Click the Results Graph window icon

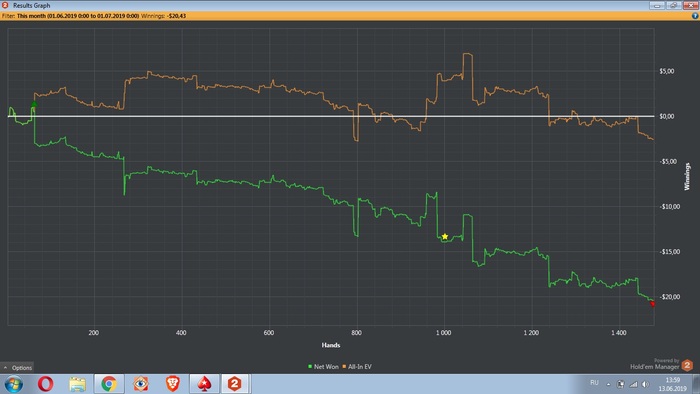point(5,5)
